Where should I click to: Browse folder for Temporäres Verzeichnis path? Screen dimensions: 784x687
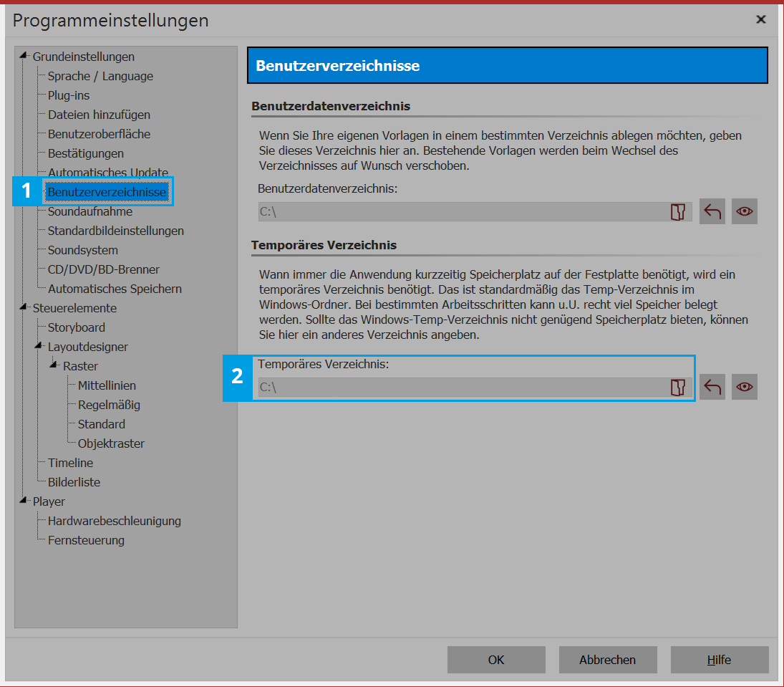click(677, 388)
